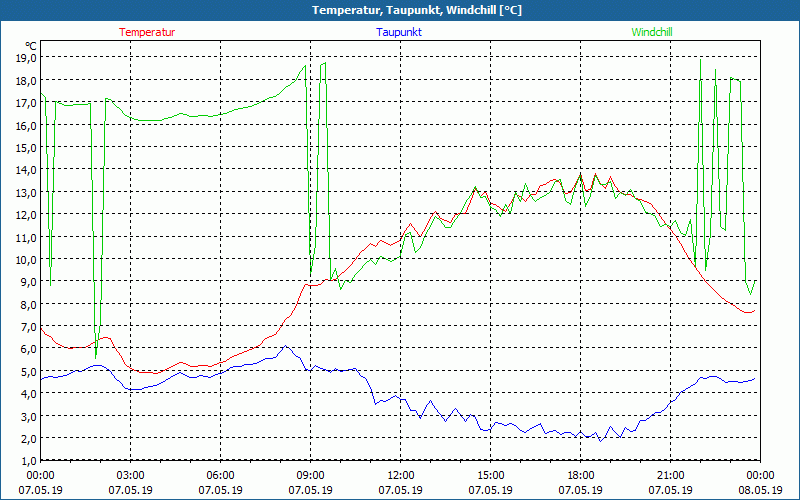Viewport: 800px width, 500px height.
Task: Select the 19,0 value on the temperature axis
Action: 25,59
